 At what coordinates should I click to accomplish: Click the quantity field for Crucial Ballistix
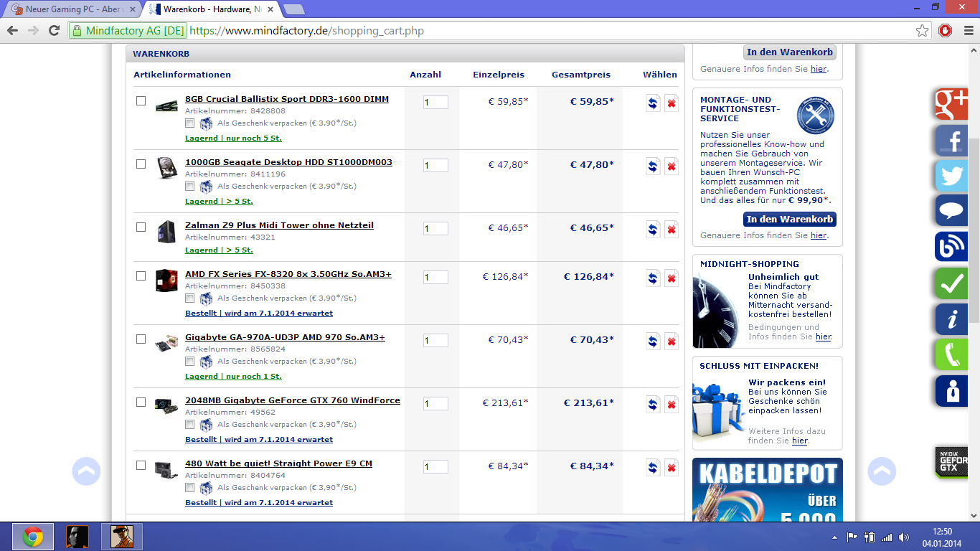coord(435,103)
